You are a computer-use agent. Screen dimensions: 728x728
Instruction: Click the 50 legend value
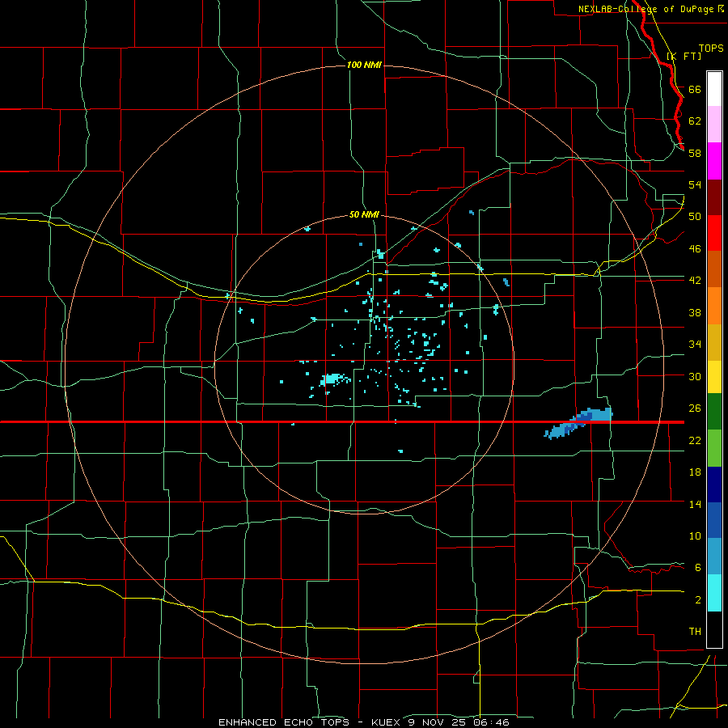pyautogui.click(x=695, y=216)
